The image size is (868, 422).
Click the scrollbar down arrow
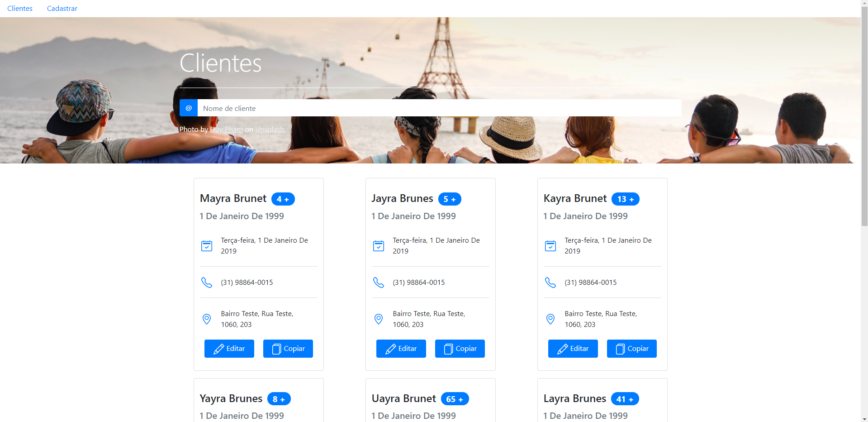pyautogui.click(x=864, y=418)
